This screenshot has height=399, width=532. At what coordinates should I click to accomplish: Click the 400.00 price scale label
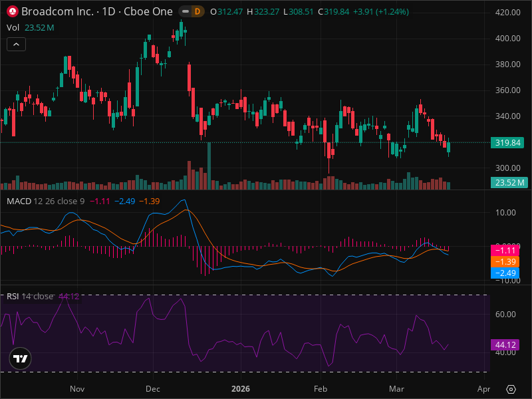coord(507,39)
